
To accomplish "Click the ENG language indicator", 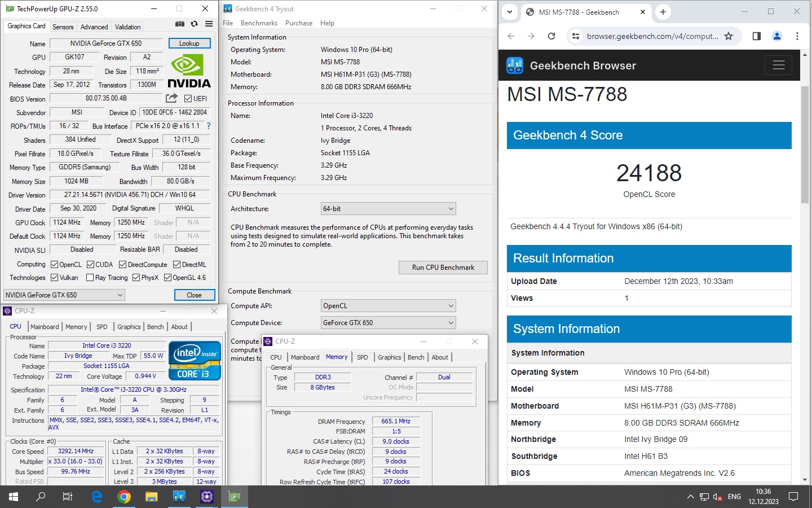I will [734, 497].
